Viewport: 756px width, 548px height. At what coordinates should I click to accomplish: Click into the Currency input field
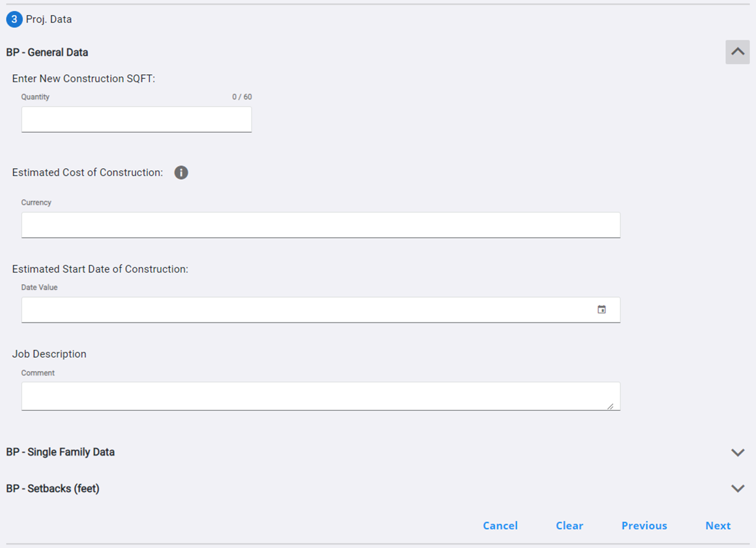pos(320,225)
